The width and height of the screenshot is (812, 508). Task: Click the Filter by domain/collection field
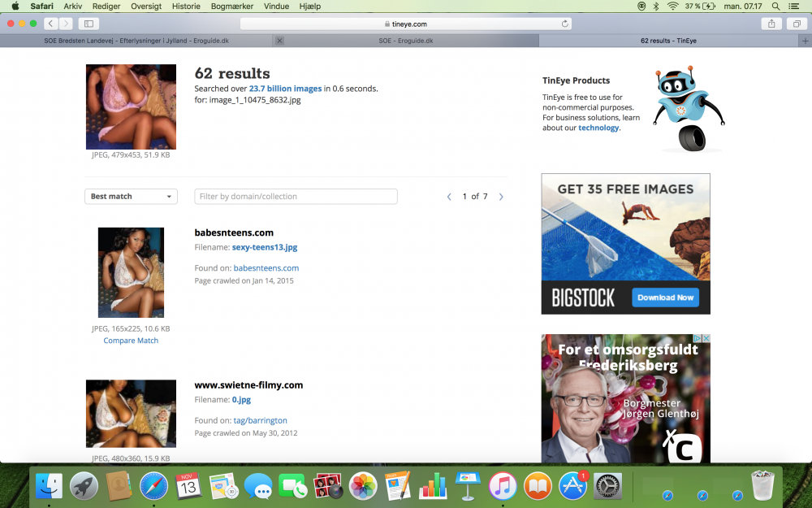click(x=296, y=197)
